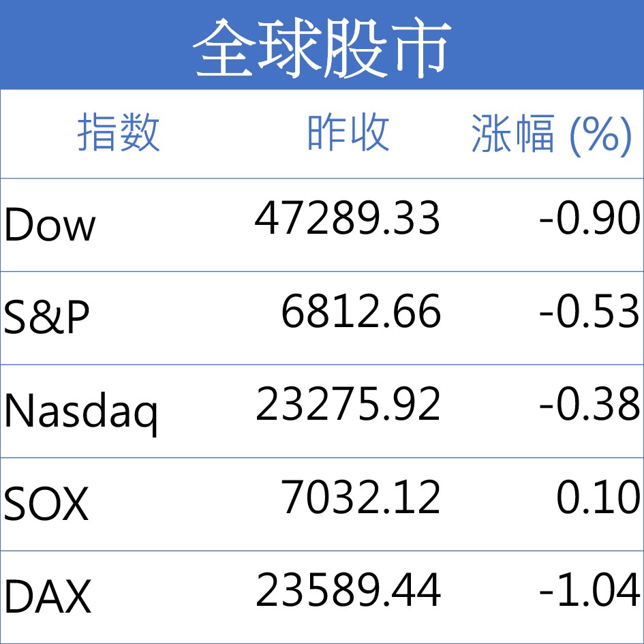Select the S&P index name
This screenshot has height=644, width=644.
[46, 318]
